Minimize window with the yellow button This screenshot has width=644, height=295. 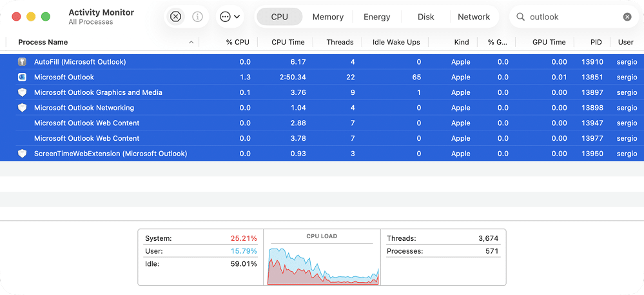click(31, 17)
